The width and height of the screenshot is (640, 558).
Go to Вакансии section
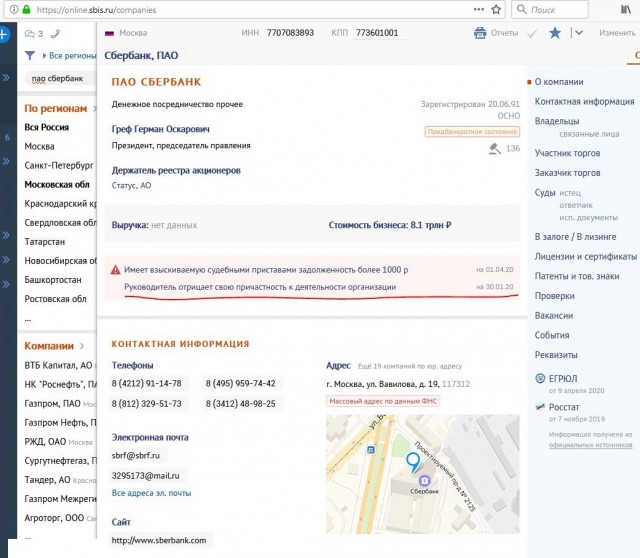[x=554, y=316]
